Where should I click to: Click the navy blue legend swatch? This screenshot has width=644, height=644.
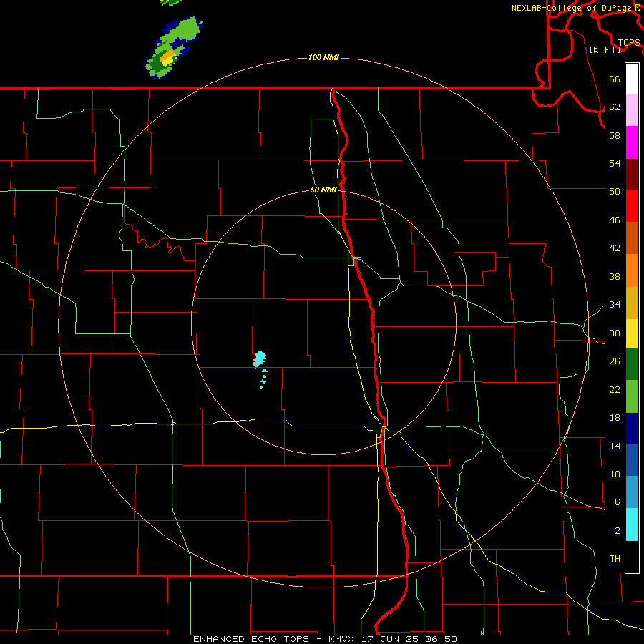[632, 429]
